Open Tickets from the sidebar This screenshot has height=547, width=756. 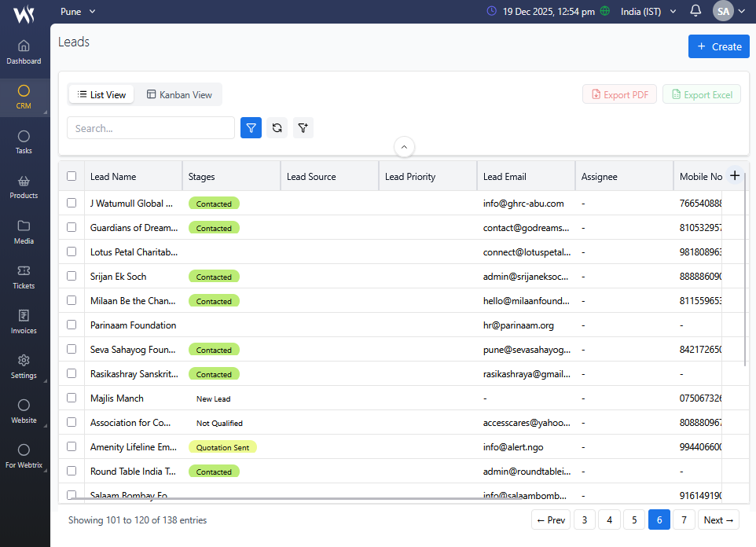point(24,277)
